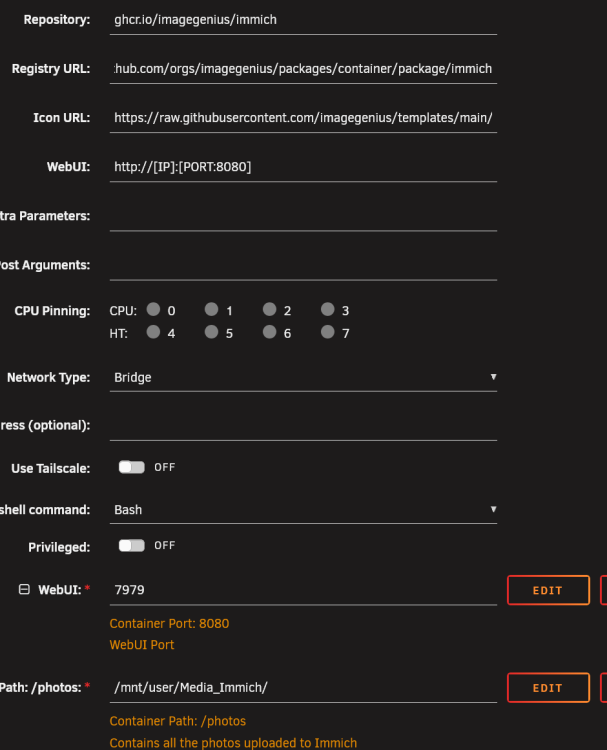Image resolution: width=607 pixels, height=750 pixels.
Task: Click the 'Icon URL:' label
Action: 62,118
